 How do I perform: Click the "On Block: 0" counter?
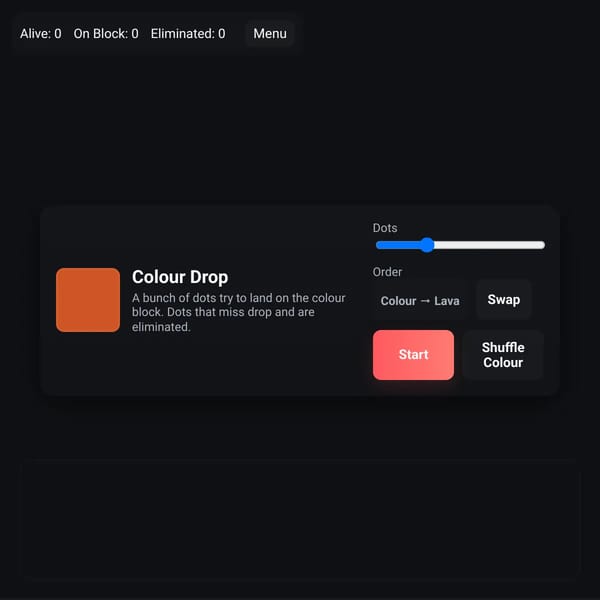106,34
